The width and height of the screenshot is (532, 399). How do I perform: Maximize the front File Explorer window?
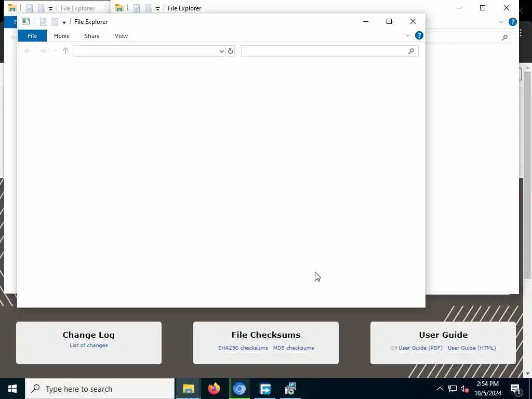[389, 21]
